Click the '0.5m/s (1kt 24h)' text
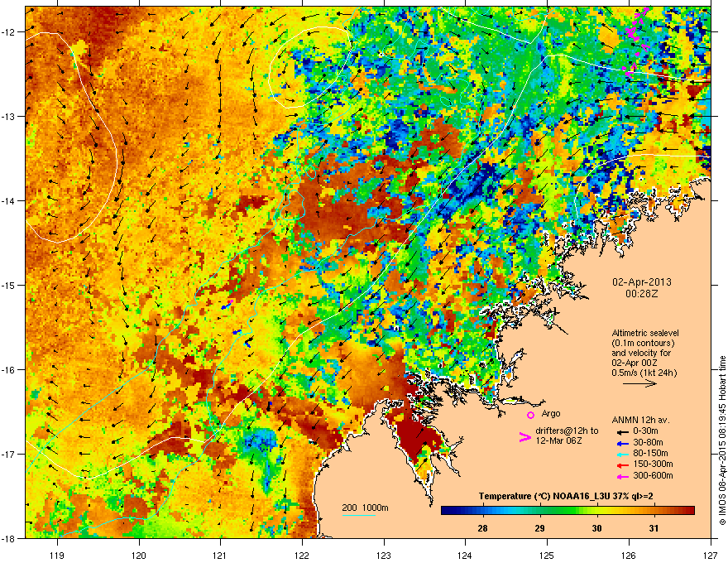Screen dimensions: 728x563 click(x=644, y=373)
